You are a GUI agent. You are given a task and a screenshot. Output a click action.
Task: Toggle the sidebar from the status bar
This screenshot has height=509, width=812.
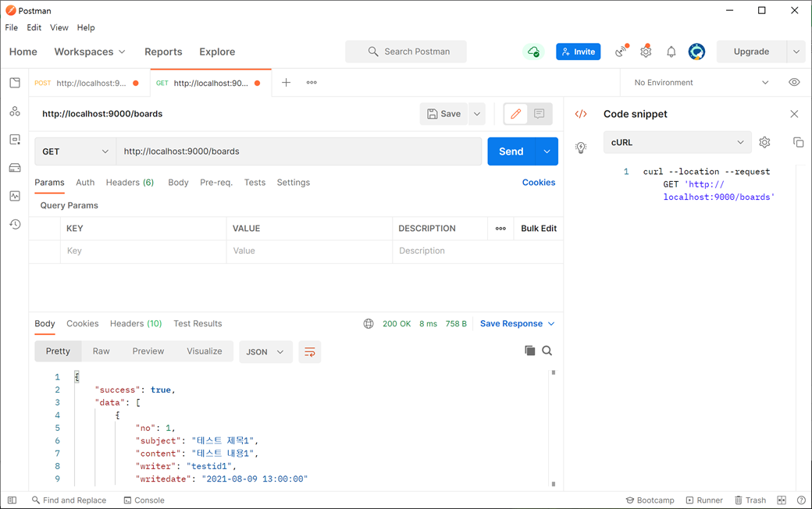12,500
